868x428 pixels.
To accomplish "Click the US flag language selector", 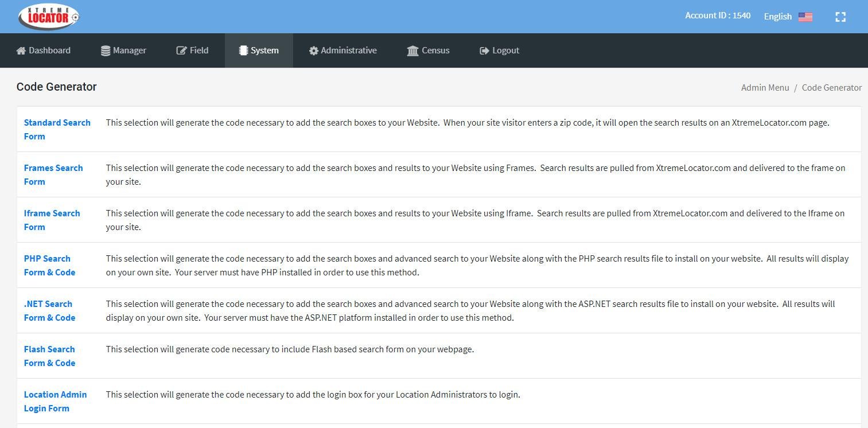I will click(805, 17).
